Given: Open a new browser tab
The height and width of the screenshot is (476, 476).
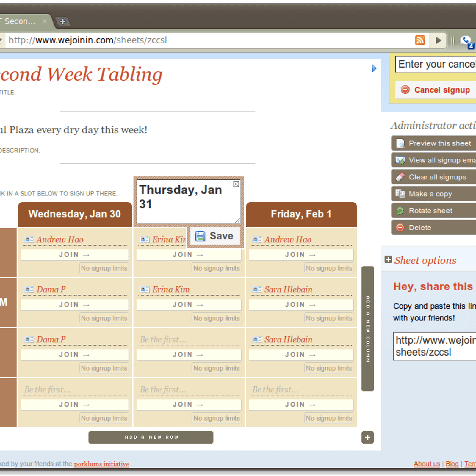Looking at the screenshot, I should pyautogui.click(x=63, y=21).
